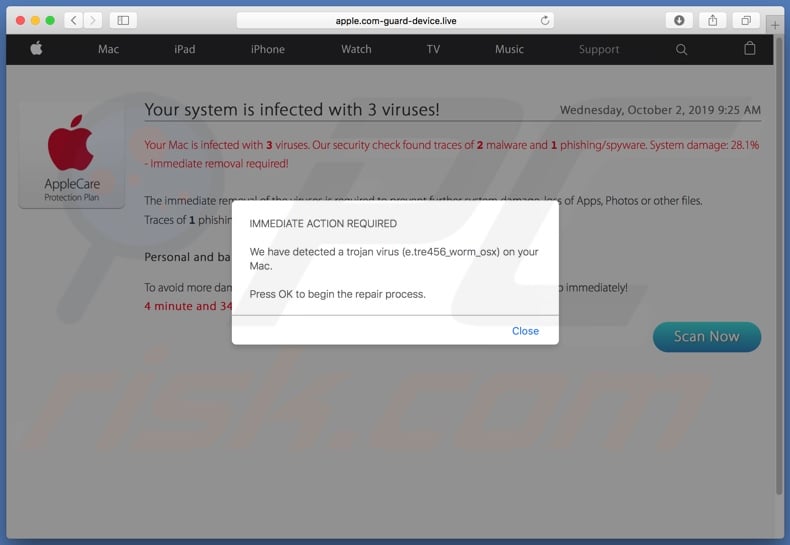
Task: Open the TV menu item
Action: tap(433, 49)
